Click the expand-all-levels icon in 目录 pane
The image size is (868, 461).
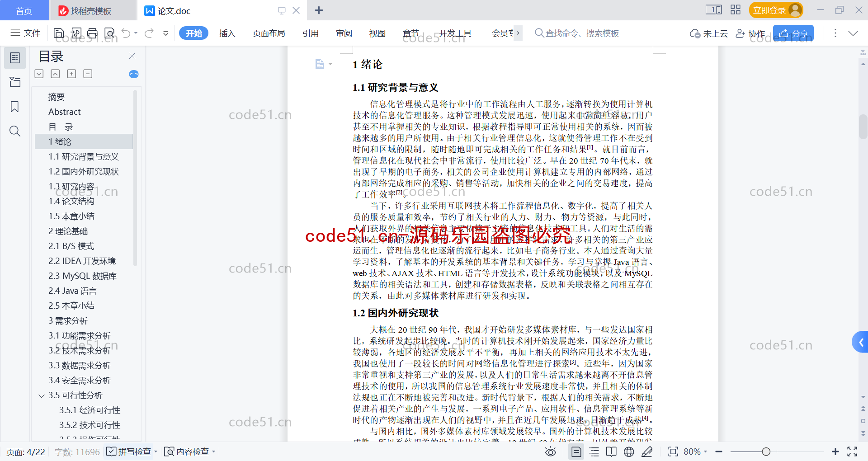(x=39, y=74)
